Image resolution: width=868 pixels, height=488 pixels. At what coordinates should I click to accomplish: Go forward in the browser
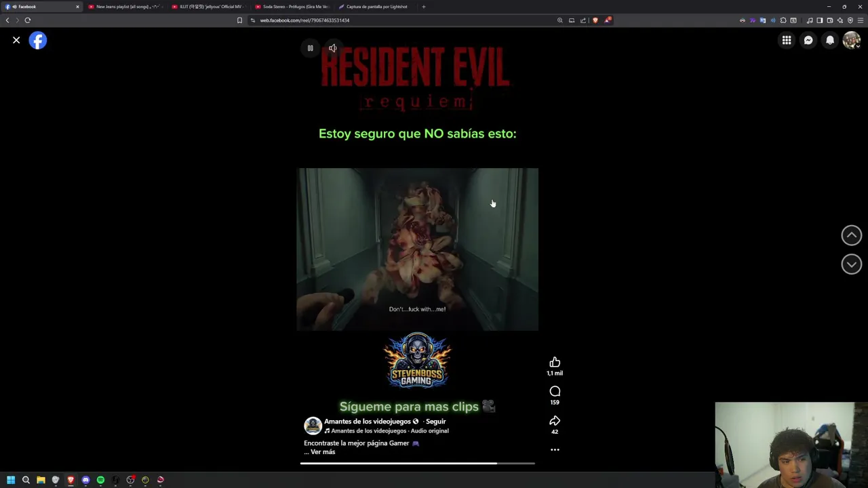(x=18, y=20)
